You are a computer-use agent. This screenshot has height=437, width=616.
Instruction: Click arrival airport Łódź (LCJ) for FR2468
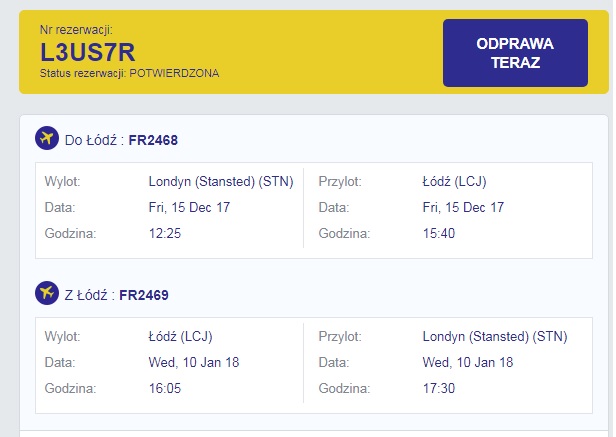pos(455,182)
